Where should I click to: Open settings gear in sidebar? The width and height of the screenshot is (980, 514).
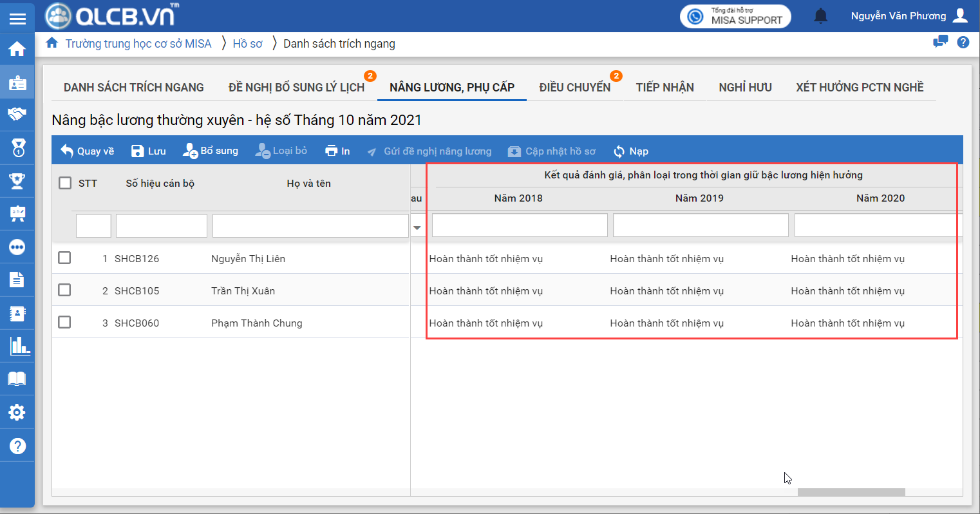click(17, 412)
